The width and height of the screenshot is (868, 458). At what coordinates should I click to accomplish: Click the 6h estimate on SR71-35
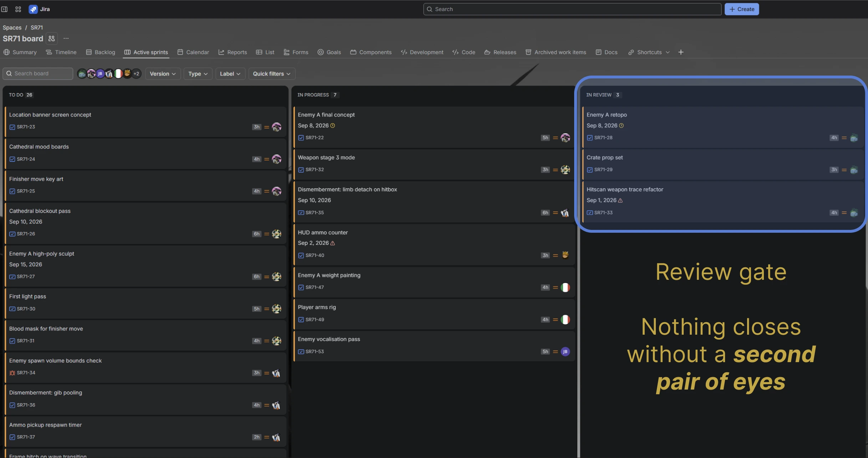pyautogui.click(x=545, y=213)
